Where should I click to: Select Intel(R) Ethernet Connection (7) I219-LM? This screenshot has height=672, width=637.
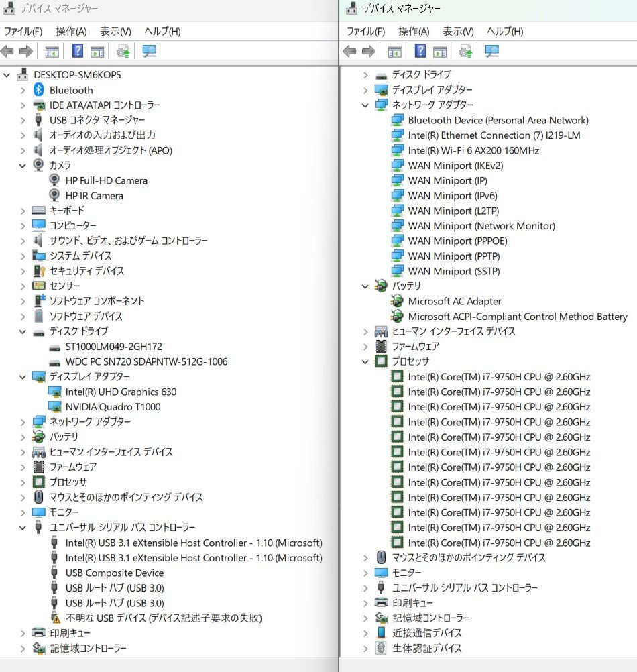point(494,135)
